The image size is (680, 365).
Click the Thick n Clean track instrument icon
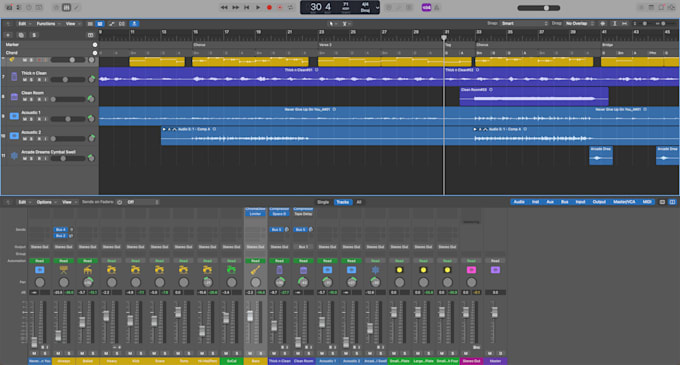point(14,77)
